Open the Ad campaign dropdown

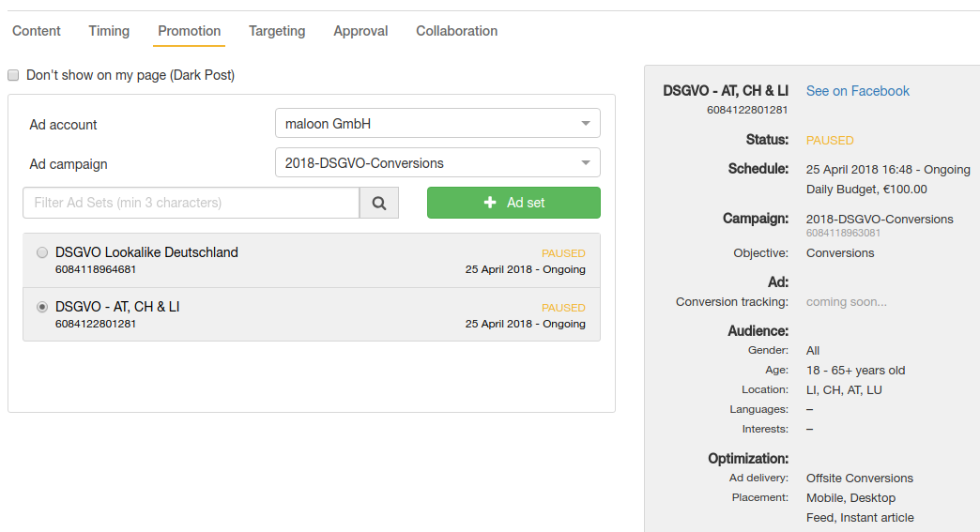pos(437,163)
